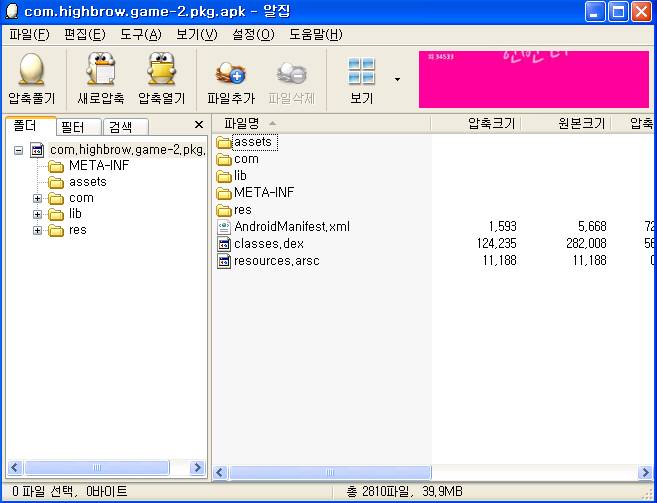Select META-INF folder in file list
The image size is (657, 503).
pos(264,193)
